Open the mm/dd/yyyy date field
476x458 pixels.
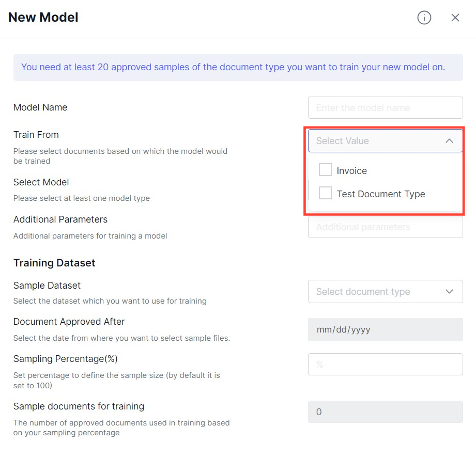385,330
